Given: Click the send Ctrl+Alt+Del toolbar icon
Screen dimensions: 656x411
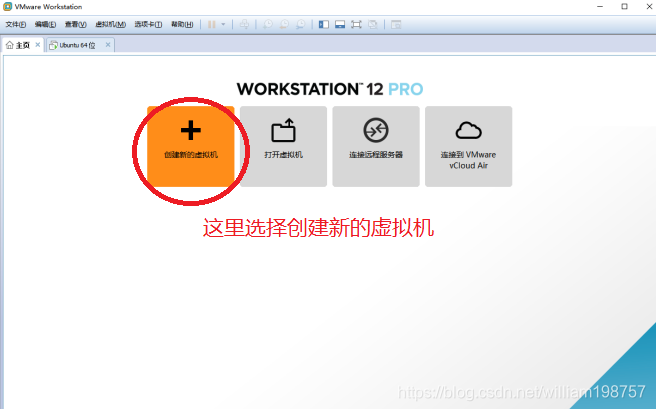Looking at the screenshot, I should pos(244,25).
